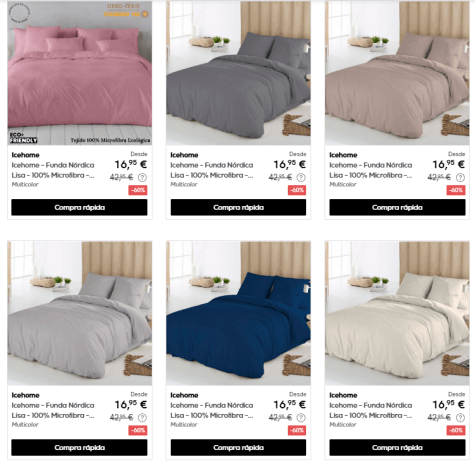The height and width of the screenshot is (469, 475).
Task: Open the navy blue duvet product image
Action: pyautogui.click(x=238, y=313)
